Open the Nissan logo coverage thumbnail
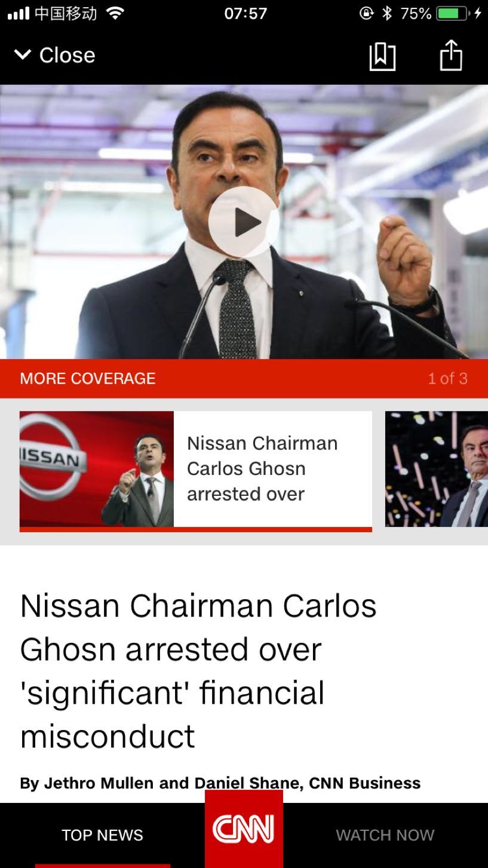This screenshot has width=488, height=868. pyautogui.click(x=97, y=469)
